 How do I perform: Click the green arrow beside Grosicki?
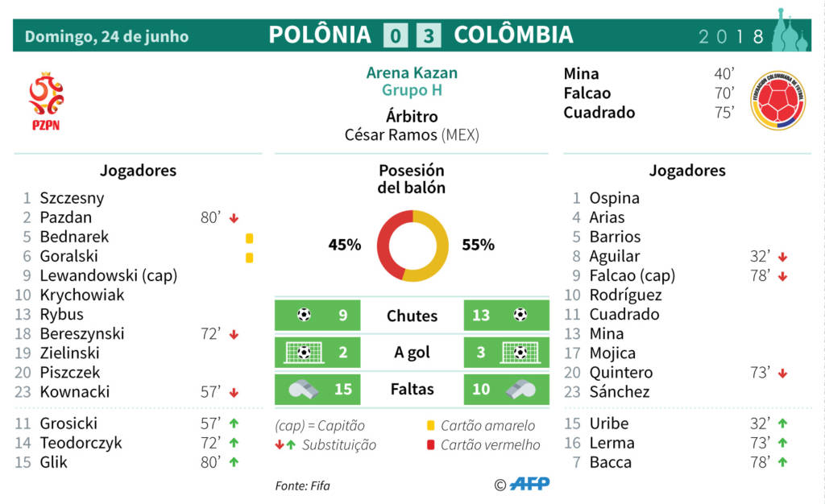coord(234,423)
